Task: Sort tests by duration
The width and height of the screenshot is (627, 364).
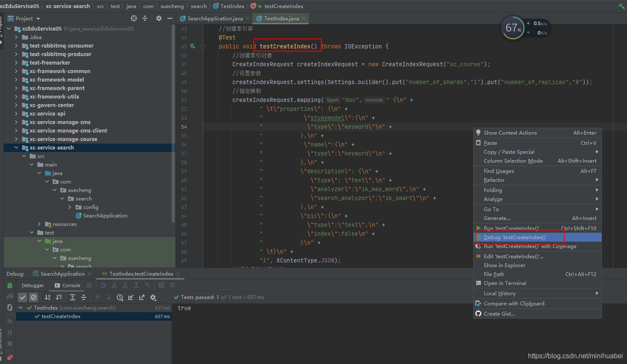Action: click(x=59, y=297)
